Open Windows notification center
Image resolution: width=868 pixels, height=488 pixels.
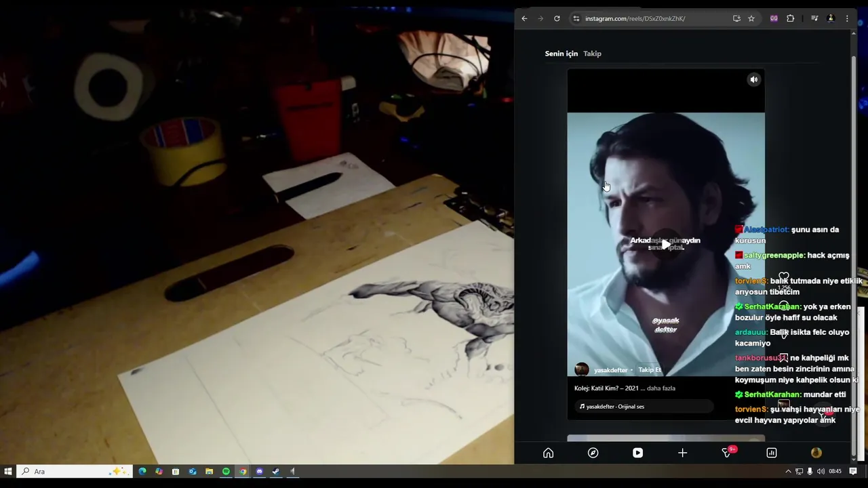click(x=853, y=471)
